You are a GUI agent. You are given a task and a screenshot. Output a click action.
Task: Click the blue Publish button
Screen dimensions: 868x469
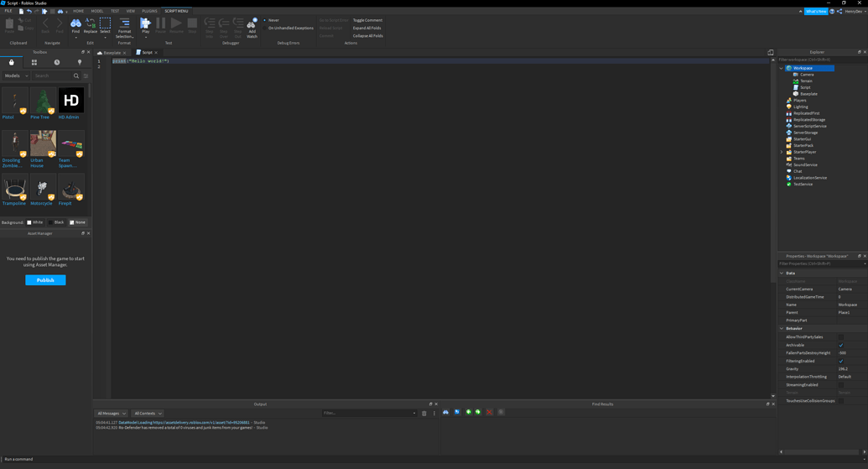[x=45, y=280]
